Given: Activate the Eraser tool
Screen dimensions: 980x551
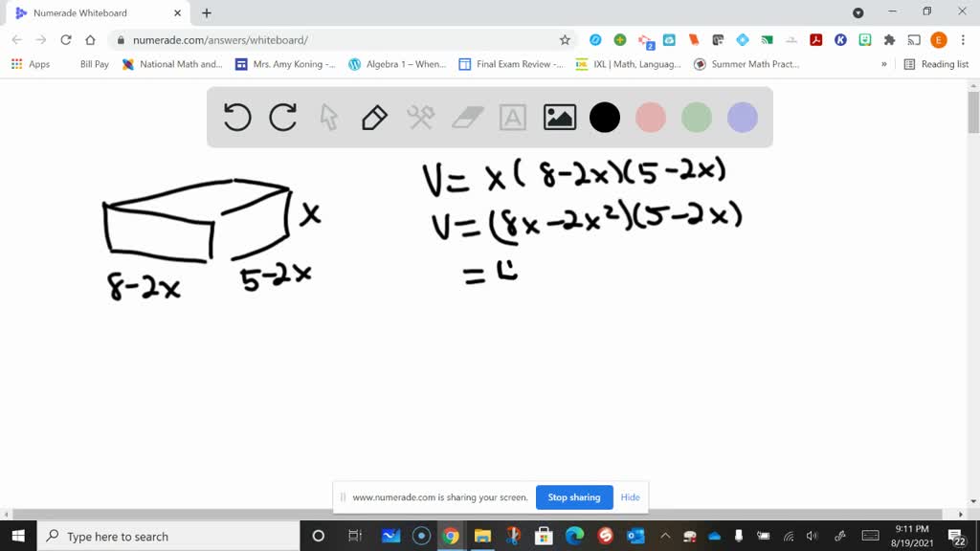Looking at the screenshot, I should 467,117.
